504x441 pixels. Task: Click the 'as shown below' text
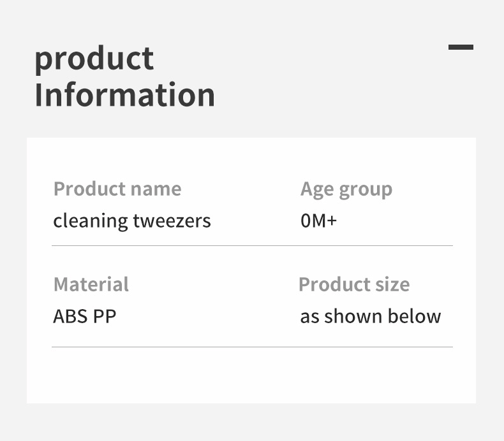click(370, 316)
